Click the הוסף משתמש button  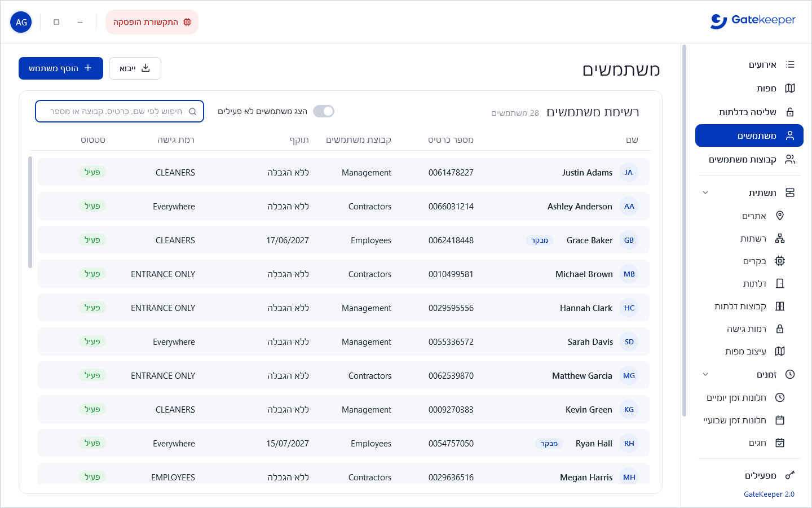61,68
